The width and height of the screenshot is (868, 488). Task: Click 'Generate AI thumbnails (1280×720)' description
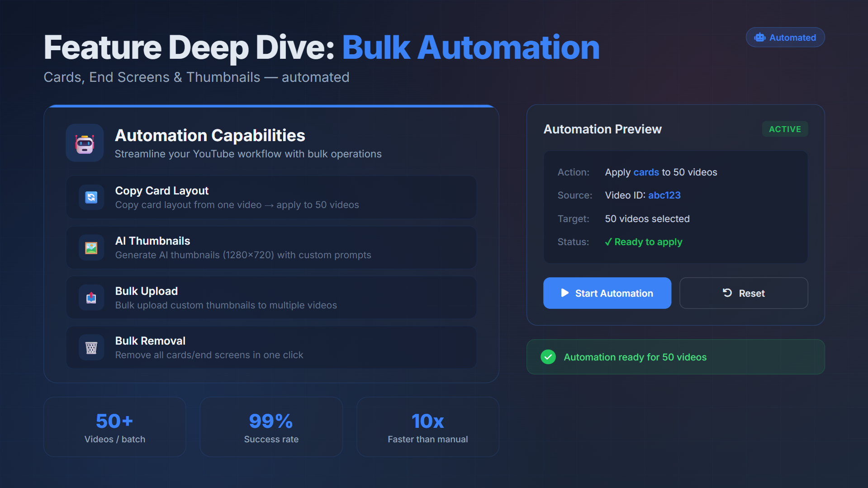[243, 255]
